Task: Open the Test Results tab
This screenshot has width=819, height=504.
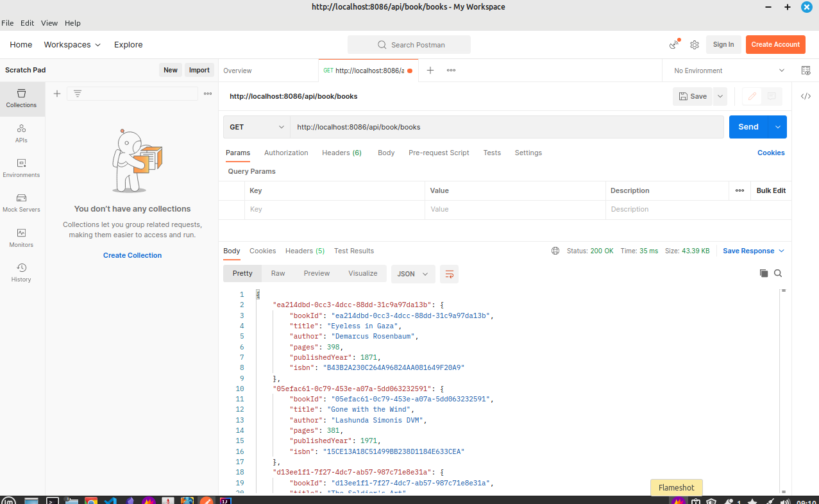Action: pyautogui.click(x=354, y=251)
